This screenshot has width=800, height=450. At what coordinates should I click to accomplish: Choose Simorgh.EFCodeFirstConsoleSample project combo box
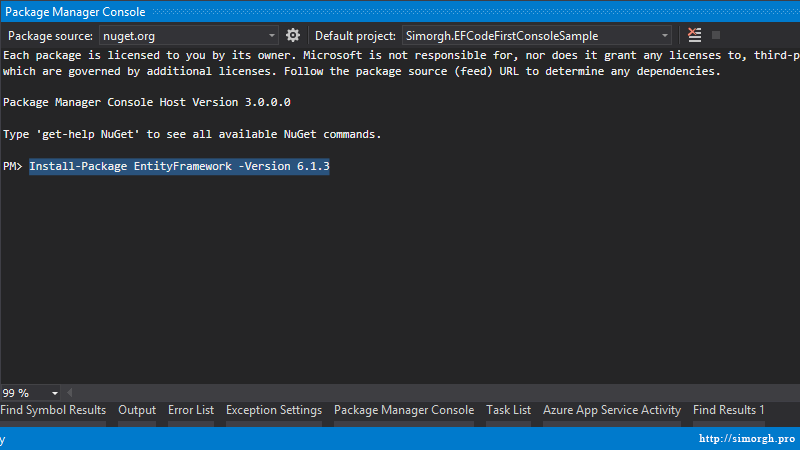click(x=537, y=36)
